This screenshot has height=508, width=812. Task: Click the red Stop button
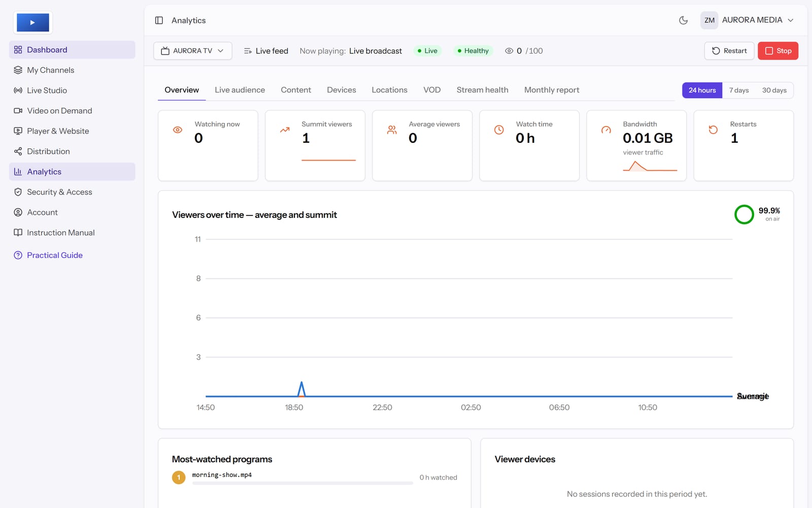point(778,51)
